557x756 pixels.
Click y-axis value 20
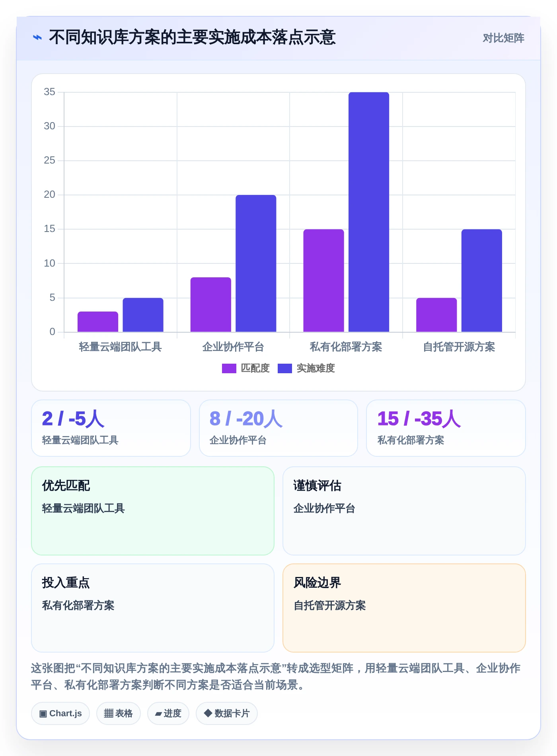50,195
